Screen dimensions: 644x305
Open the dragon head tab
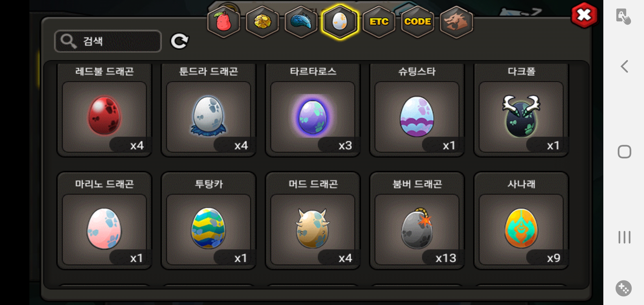(x=456, y=22)
